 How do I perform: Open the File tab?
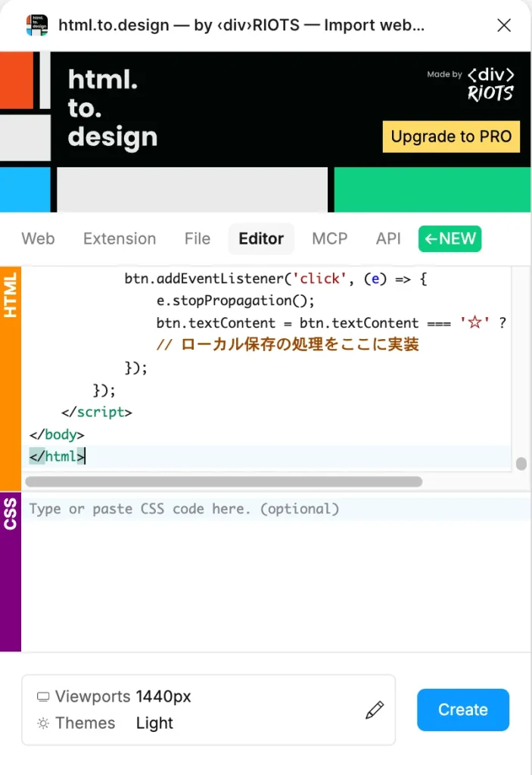pos(198,238)
